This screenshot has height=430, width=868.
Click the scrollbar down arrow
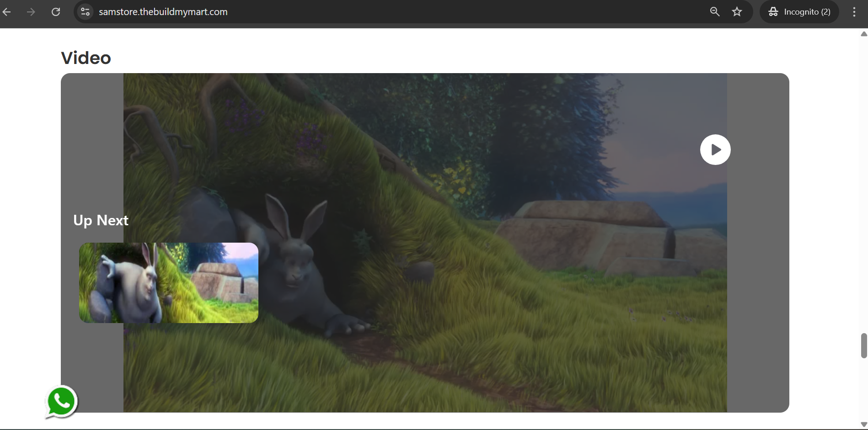[x=864, y=425]
